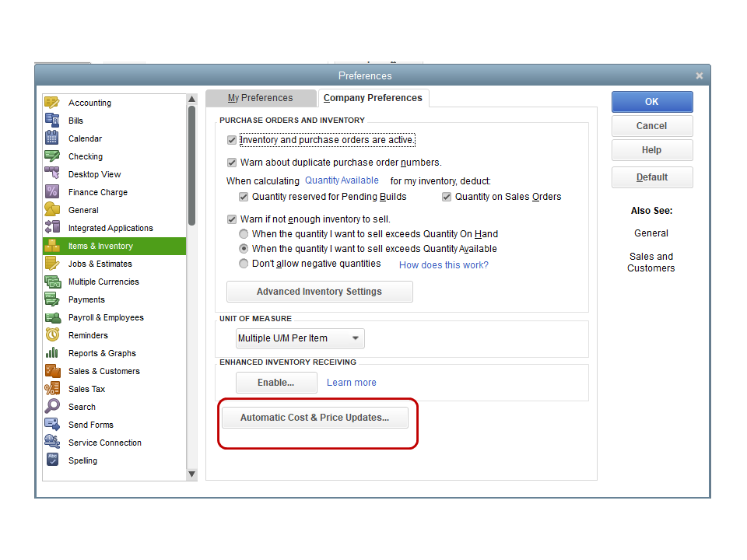Click the Items & Inventory boxes icon

point(52,246)
